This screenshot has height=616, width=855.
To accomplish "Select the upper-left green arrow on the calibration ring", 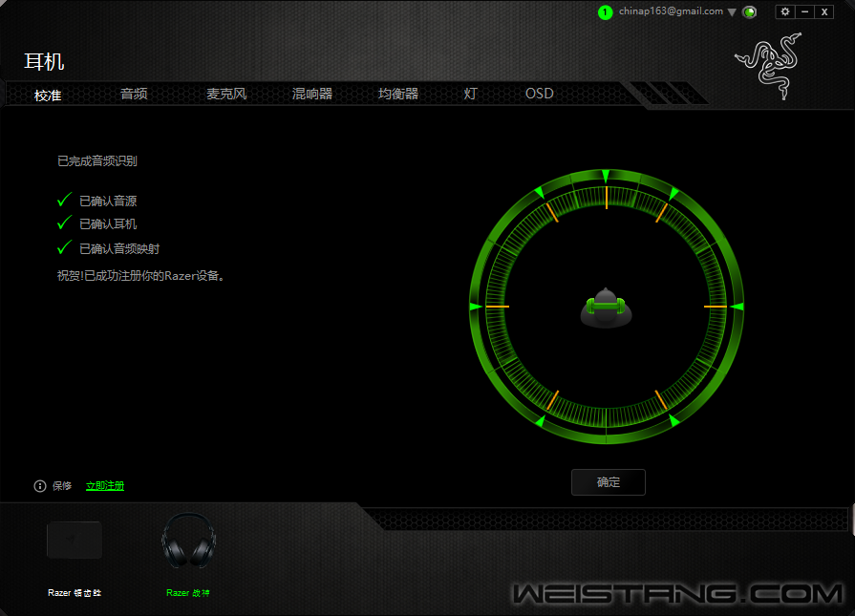I will (540, 192).
